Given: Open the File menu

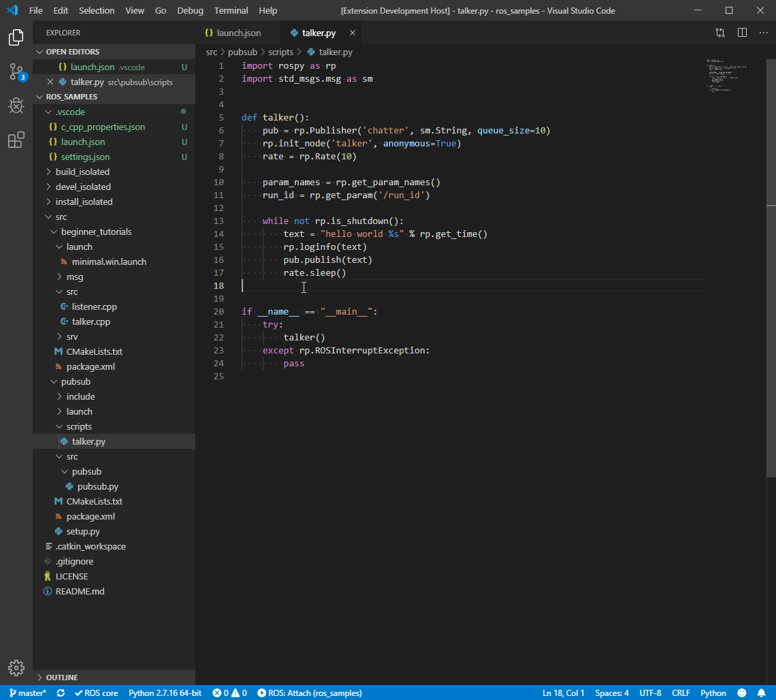Looking at the screenshot, I should pos(35,10).
